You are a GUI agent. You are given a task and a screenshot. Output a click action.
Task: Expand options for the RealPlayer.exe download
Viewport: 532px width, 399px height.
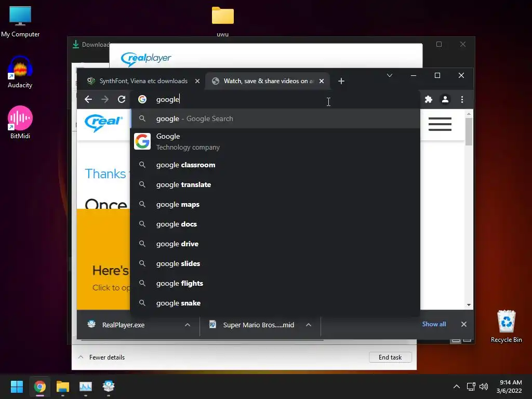(x=187, y=325)
